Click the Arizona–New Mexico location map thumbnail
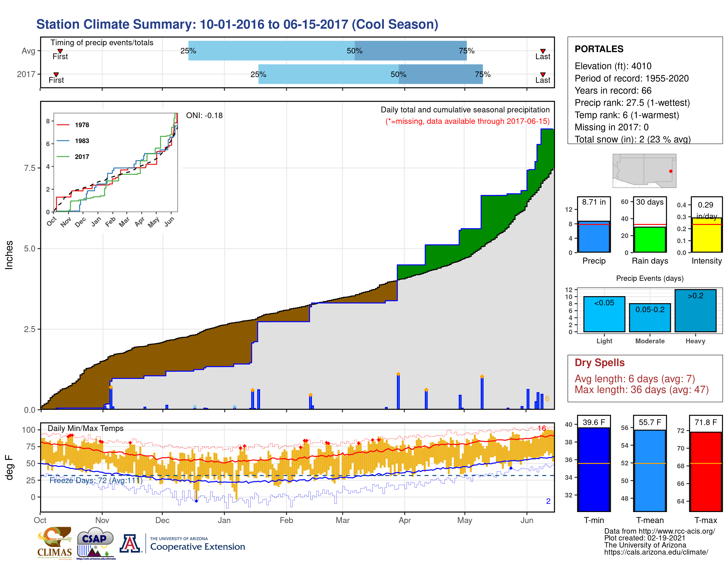Viewport: 728px width, 563px height. [x=644, y=170]
